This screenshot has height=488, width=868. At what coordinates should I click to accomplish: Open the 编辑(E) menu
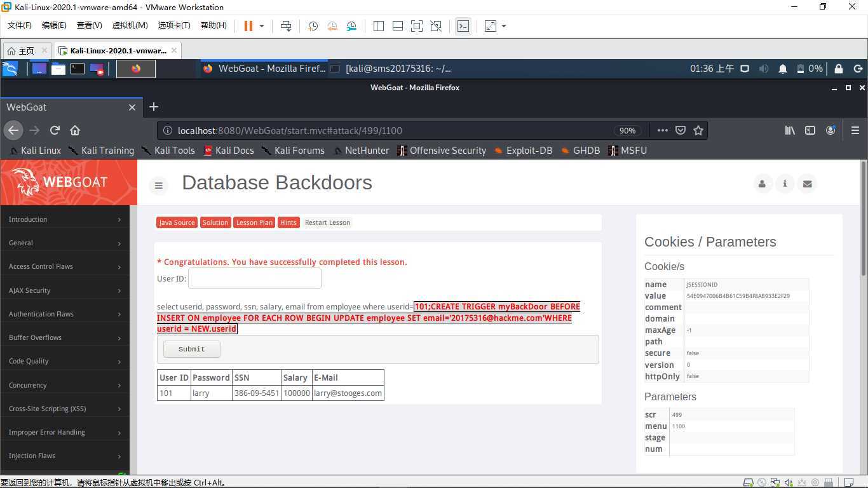tap(54, 25)
